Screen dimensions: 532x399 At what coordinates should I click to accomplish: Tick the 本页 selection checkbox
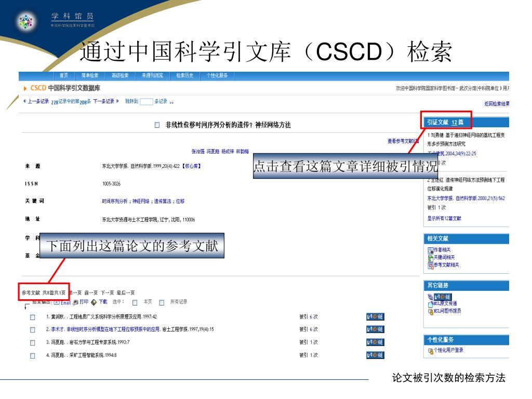(x=135, y=302)
